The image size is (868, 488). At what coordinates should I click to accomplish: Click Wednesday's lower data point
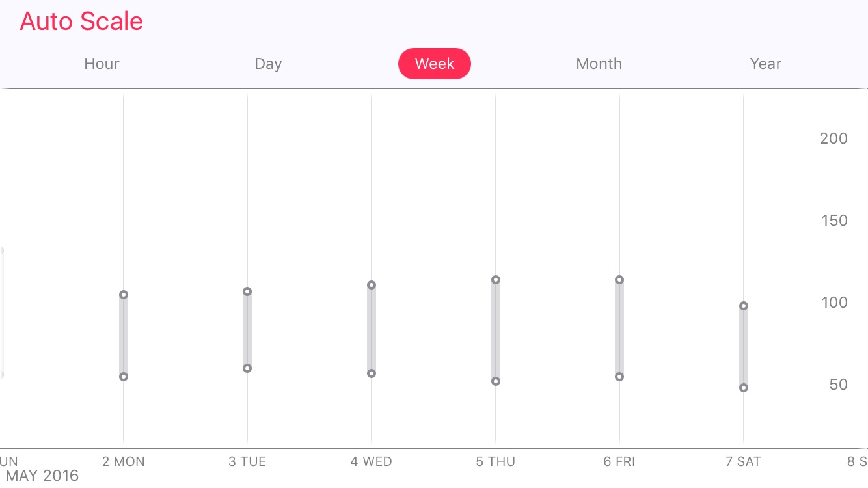point(372,373)
